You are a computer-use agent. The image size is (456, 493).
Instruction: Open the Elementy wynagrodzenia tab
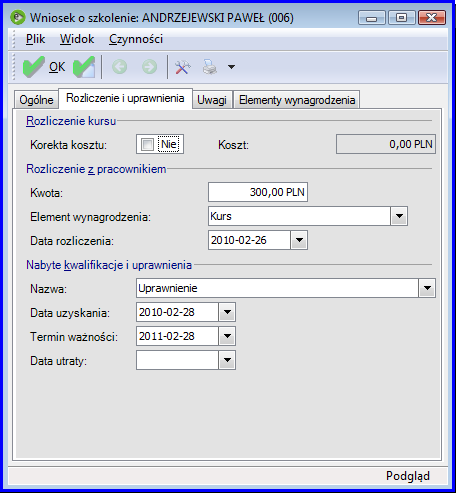297,100
